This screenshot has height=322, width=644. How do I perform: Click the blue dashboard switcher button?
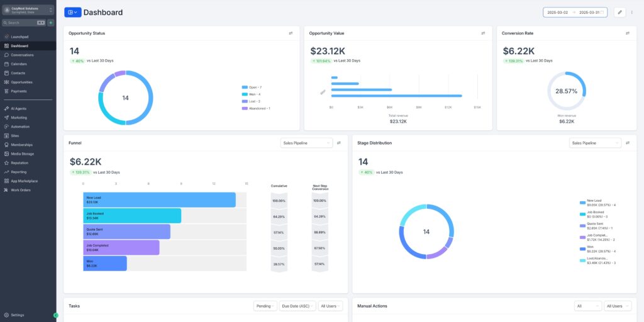point(72,13)
